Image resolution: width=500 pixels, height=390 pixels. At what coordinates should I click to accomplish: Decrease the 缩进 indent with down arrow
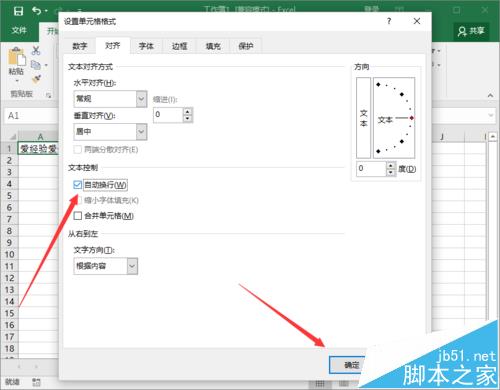coord(188,118)
